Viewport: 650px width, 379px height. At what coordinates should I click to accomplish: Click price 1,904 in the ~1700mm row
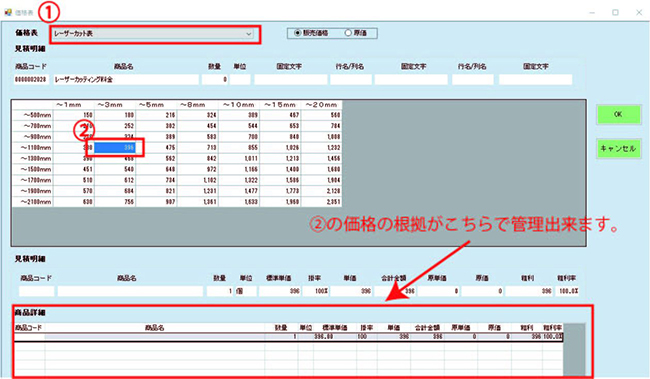coord(322,180)
